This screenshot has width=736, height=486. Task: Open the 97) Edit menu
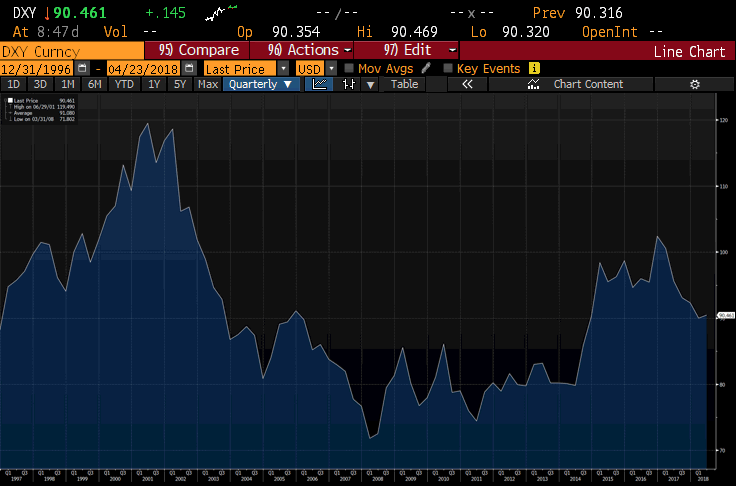coord(406,50)
